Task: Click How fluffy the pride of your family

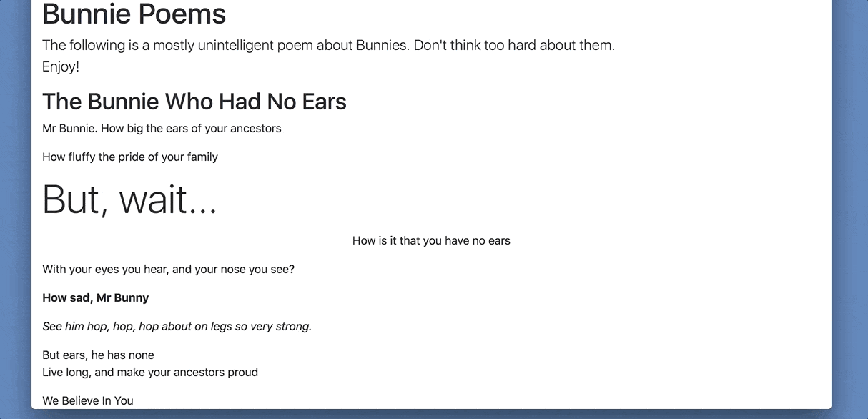Action: [x=130, y=157]
